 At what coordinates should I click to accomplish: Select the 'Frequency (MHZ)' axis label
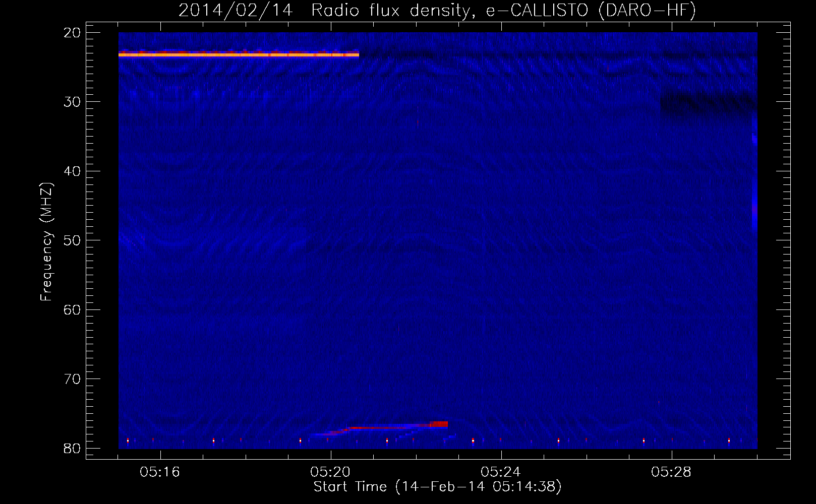[x=47, y=242]
